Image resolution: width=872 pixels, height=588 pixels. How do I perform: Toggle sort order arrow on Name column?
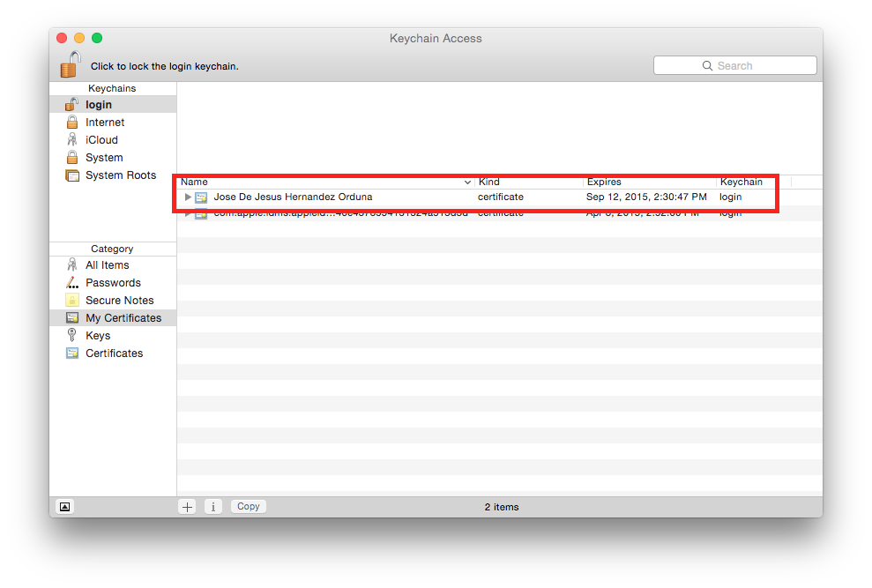coord(467,182)
